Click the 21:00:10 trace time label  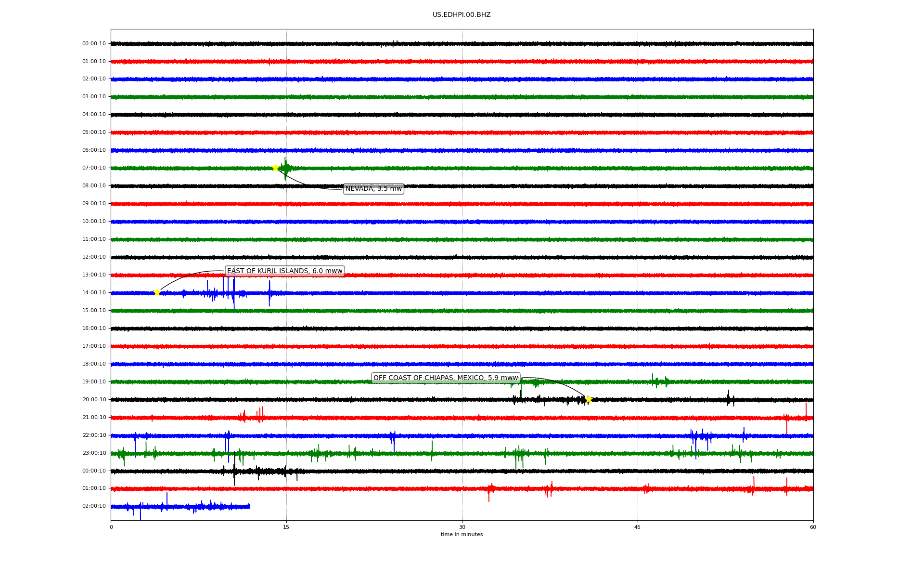pyautogui.click(x=94, y=418)
